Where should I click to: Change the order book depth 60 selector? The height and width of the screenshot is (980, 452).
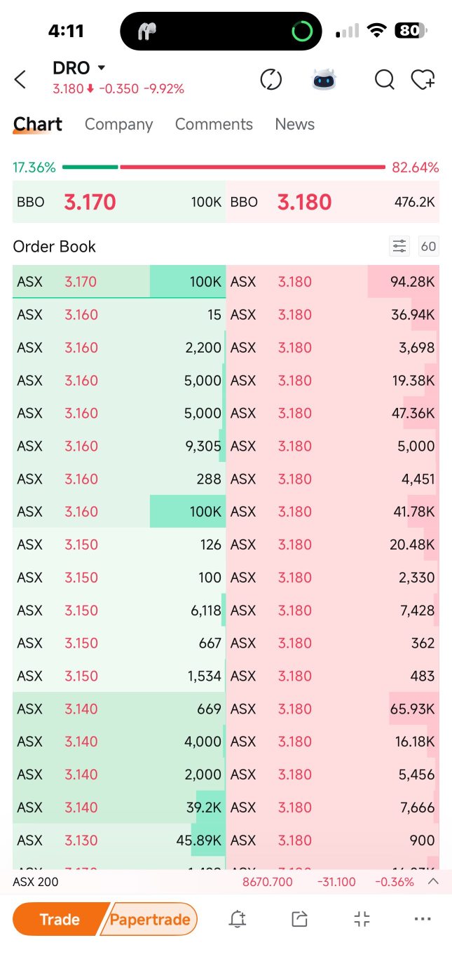point(428,246)
